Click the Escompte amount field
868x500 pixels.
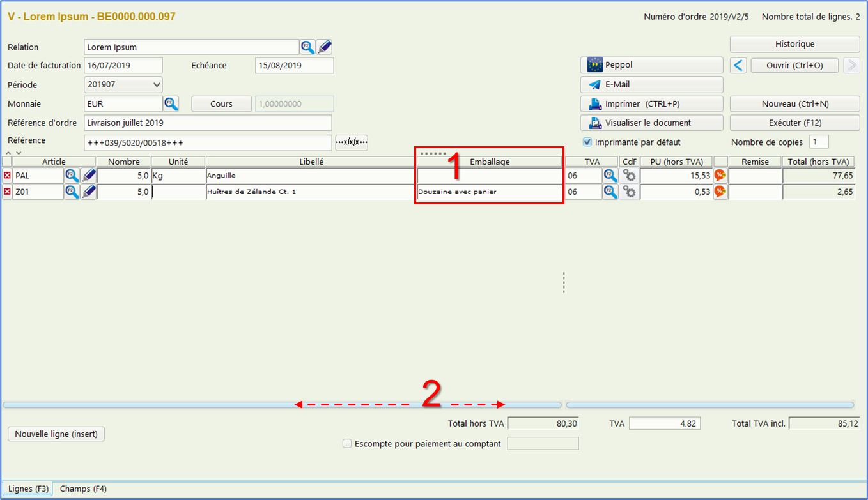(x=543, y=443)
